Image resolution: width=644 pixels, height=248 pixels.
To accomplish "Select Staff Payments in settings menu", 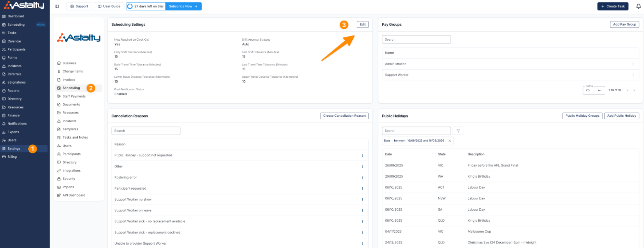I will (x=74, y=96).
